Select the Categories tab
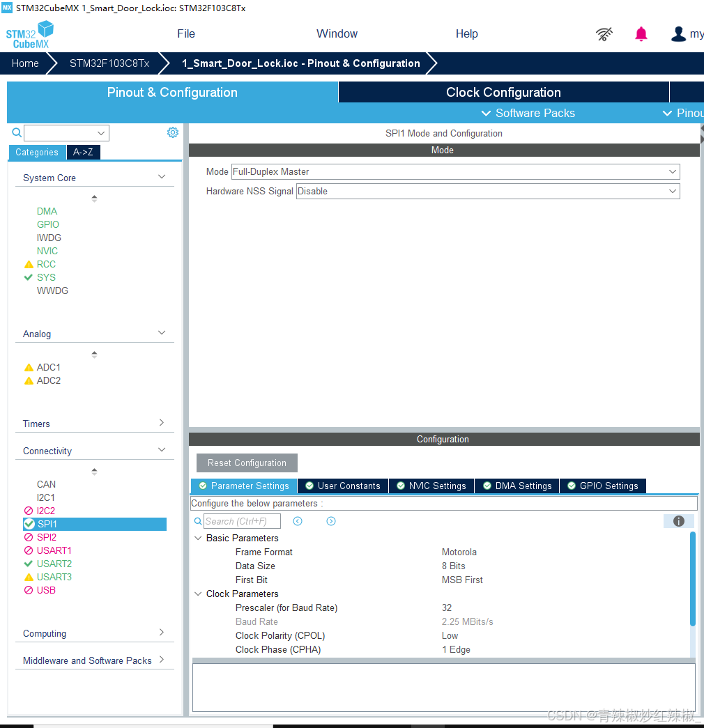 37,153
